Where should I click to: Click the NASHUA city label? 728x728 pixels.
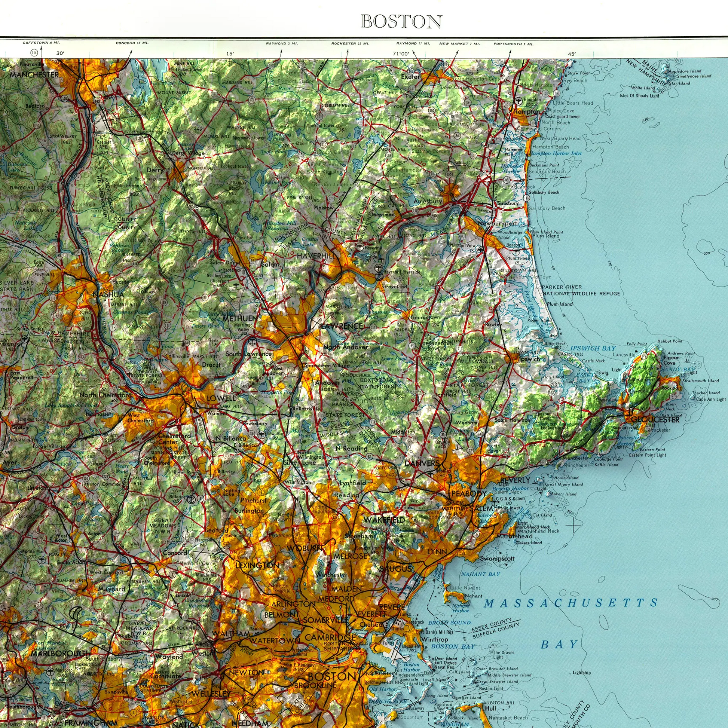108,294
